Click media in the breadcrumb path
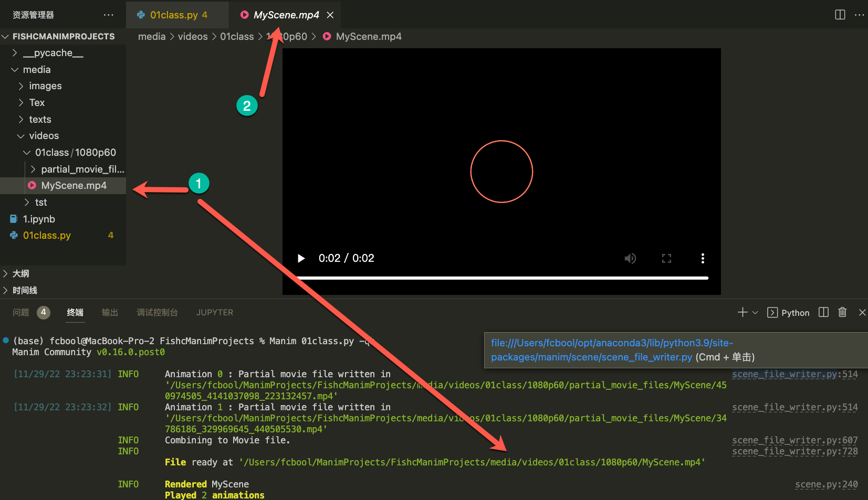This screenshot has width=868, height=500. 152,37
